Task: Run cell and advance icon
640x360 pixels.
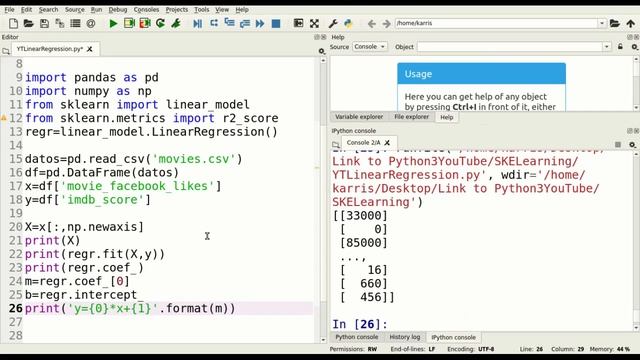Action: pos(144,24)
